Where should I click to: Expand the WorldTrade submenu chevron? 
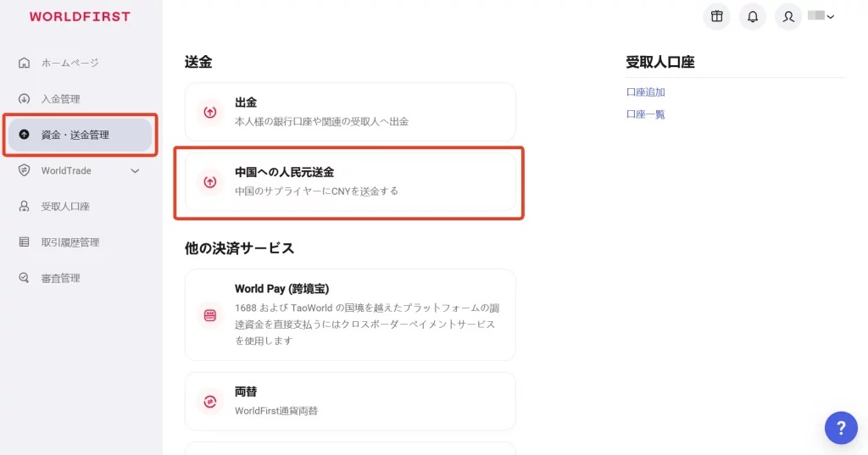click(135, 171)
